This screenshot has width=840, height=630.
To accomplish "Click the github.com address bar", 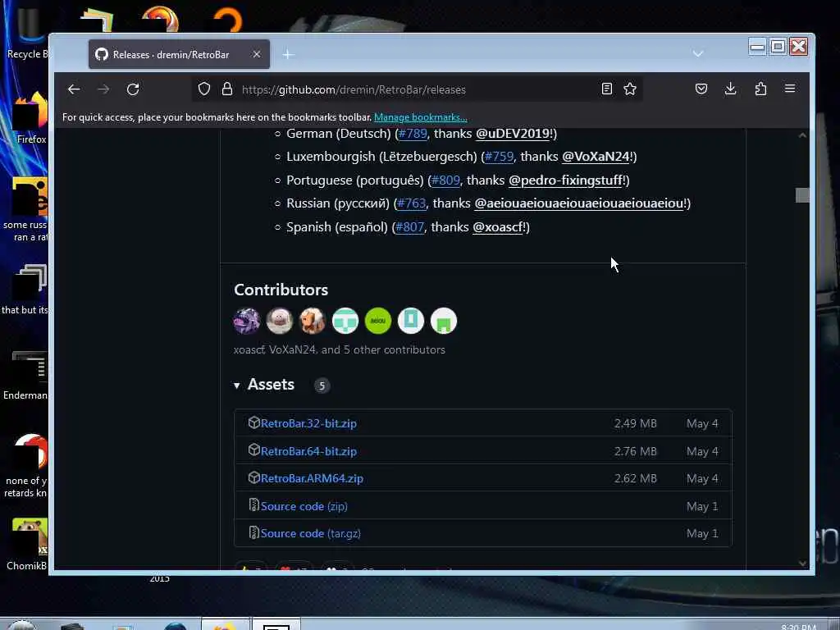I will pyautogui.click(x=418, y=89).
